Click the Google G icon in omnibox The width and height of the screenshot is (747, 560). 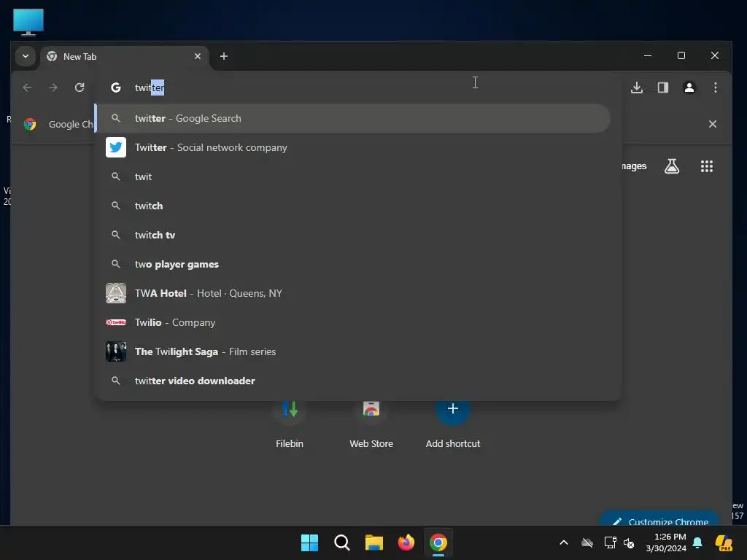coord(116,87)
